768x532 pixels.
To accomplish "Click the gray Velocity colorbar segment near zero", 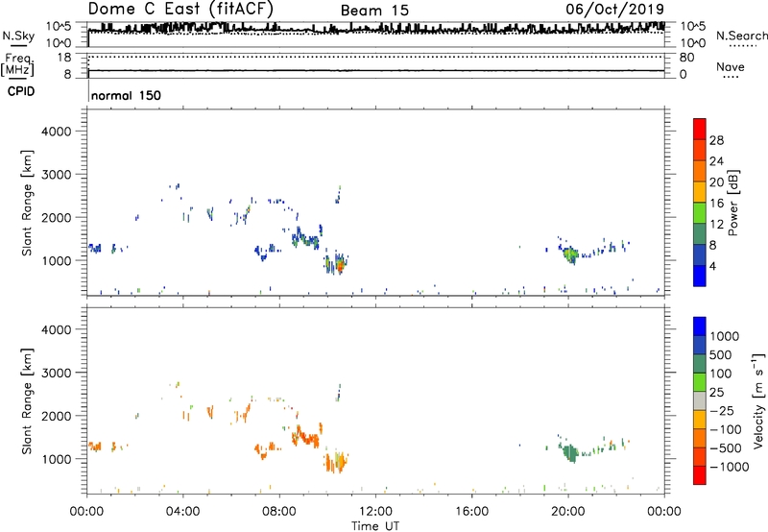I will pos(700,400).
